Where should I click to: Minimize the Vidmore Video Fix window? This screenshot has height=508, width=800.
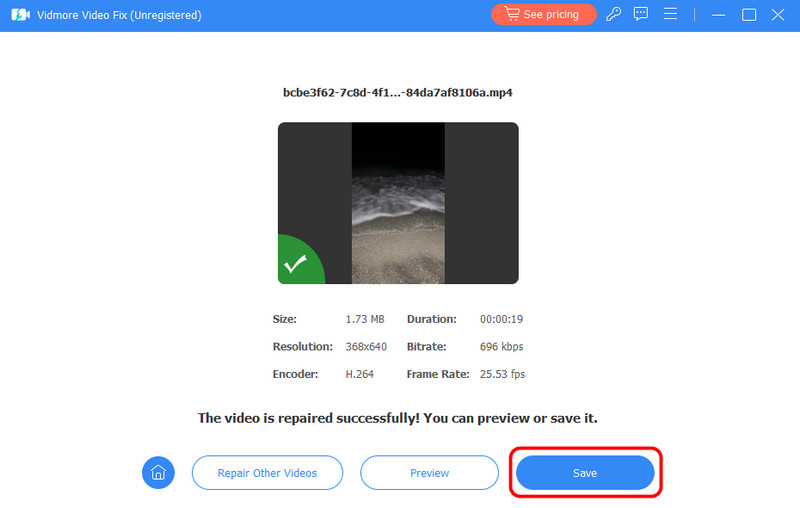[x=718, y=15]
